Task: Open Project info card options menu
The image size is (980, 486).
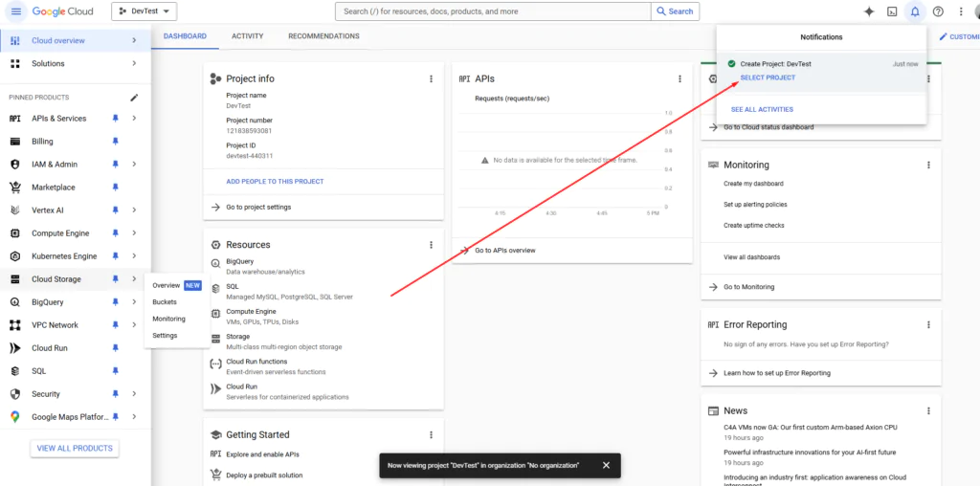Action: pos(431,78)
